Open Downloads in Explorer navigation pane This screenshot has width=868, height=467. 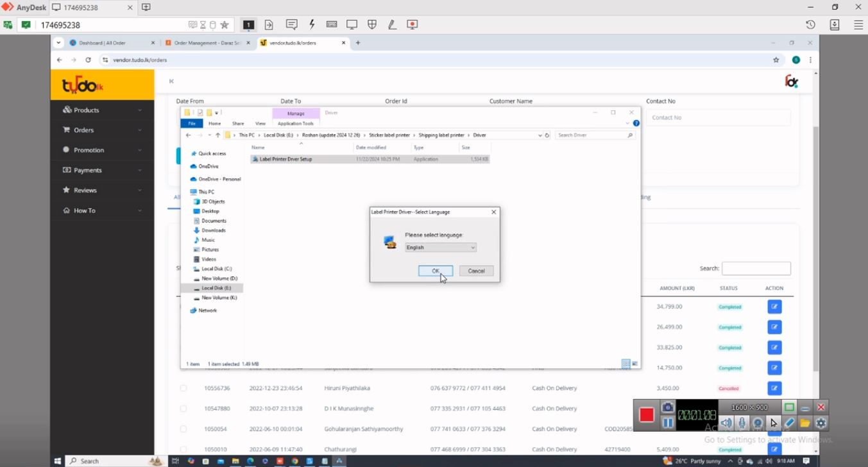tap(214, 230)
